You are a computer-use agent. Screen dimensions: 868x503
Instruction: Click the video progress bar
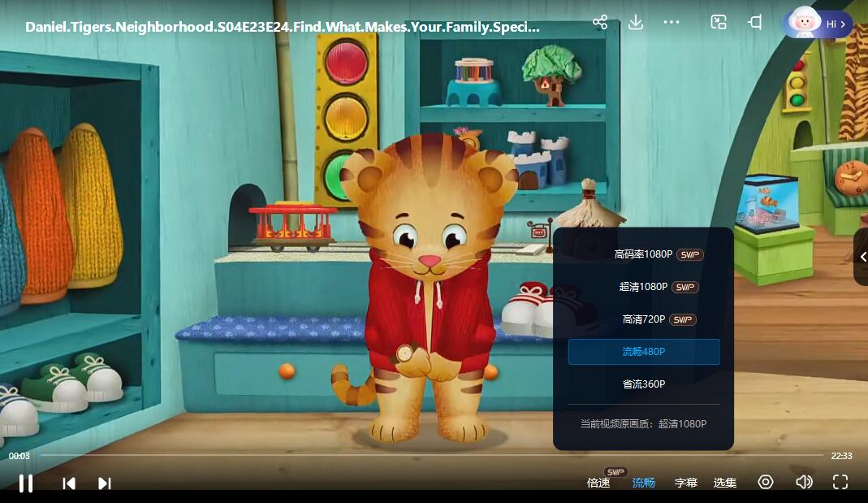[432, 455]
